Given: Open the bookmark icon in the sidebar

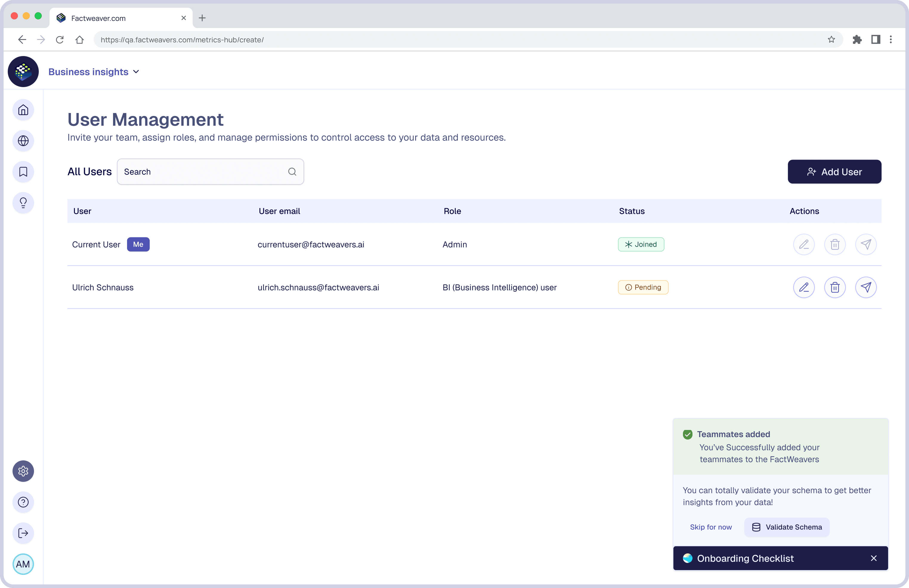Looking at the screenshot, I should coord(23,172).
